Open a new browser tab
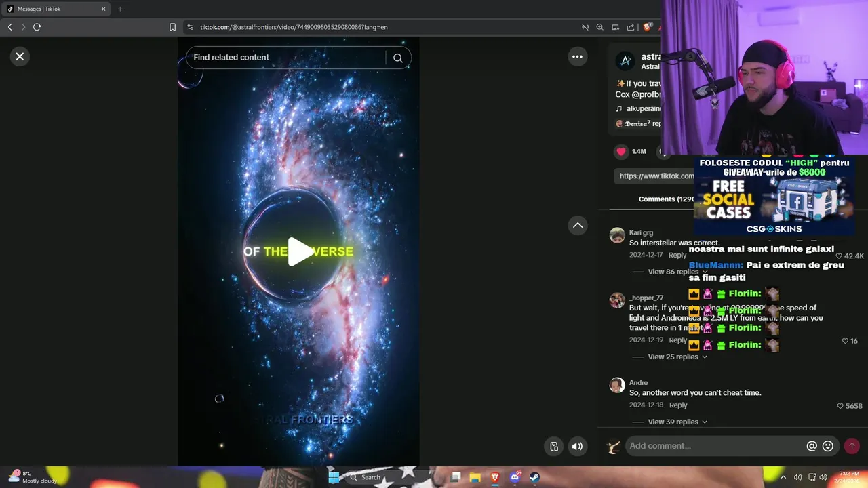This screenshot has width=868, height=488. tap(120, 9)
